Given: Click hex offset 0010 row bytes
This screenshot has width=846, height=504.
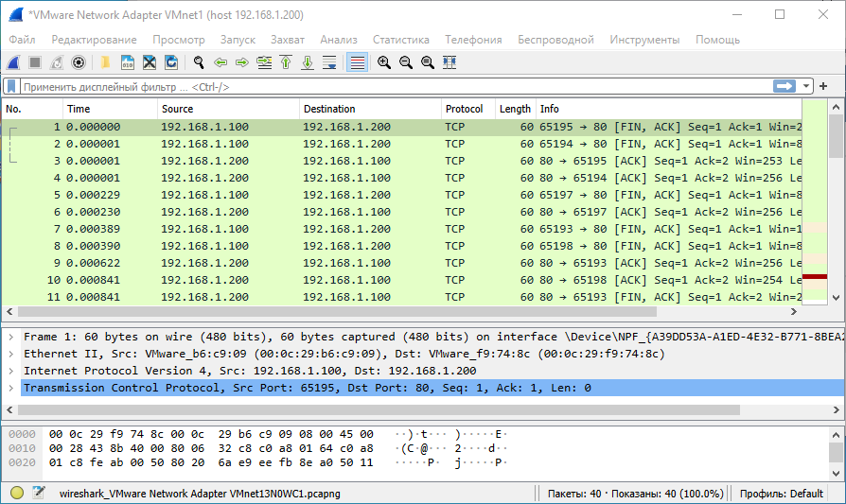Looking at the screenshot, I should pyautogui.click(x=210, y=448).
